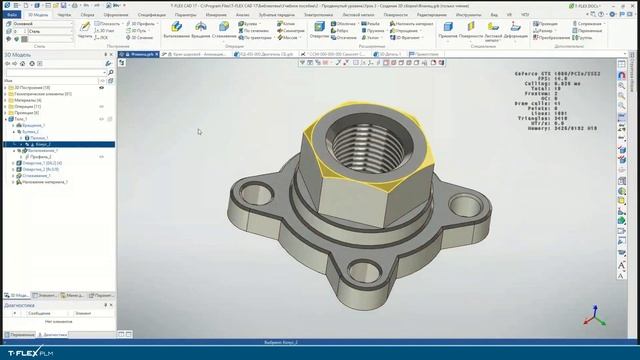The width and height of the screenshot is (640, 360).
Task: Switch to the Диагностика bottom tab
Action: click(x=52, y=335)
